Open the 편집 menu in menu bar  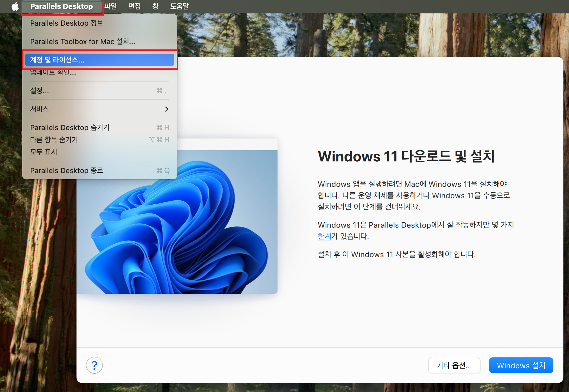point(134,6)
